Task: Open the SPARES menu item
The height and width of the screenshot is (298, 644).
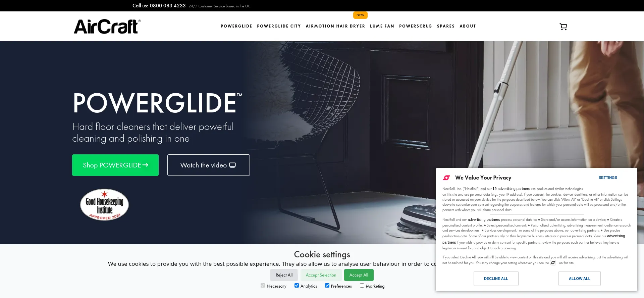Action: tap(446, 26)
